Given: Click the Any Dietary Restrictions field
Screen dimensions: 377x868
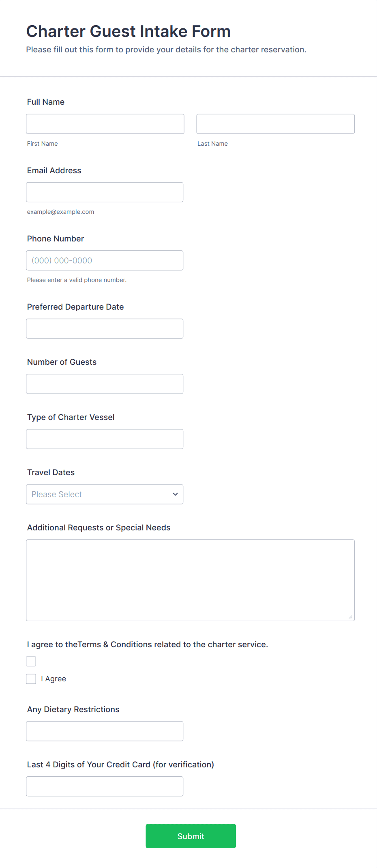Looking at the screenshot, I should click(x=105, y=731).
